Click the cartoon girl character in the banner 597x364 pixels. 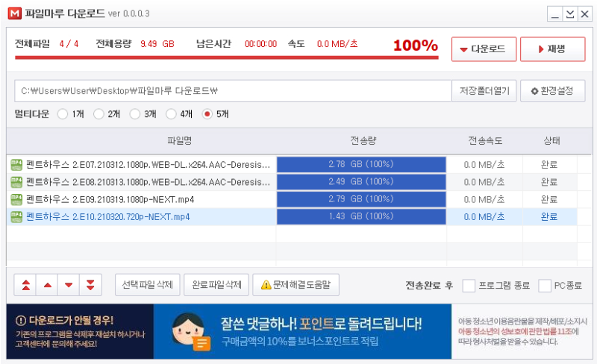point(190,331)
